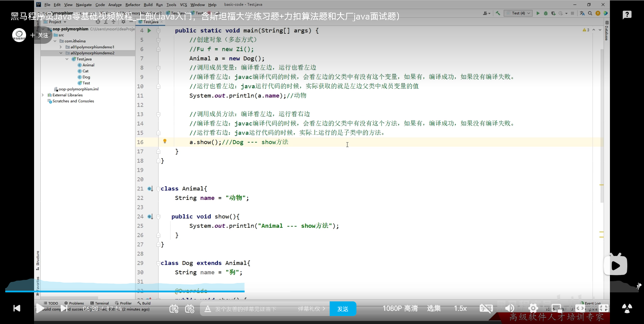Open the 弹幕礼仪 etiquette link
The width and height of the screenshot is (644, 324).
pyautogui.click(x=311, y=309)
